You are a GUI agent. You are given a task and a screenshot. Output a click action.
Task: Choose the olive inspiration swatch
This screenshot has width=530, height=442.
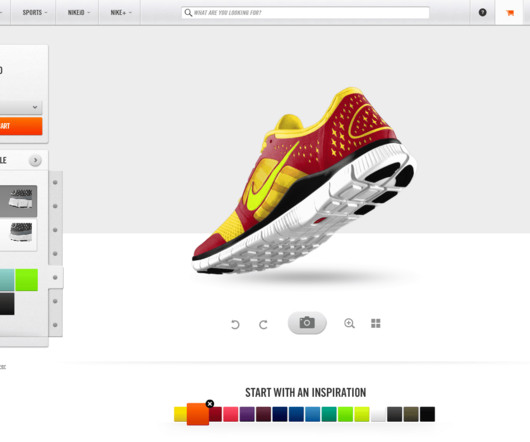pyautogui.click(x=411, y=414)
